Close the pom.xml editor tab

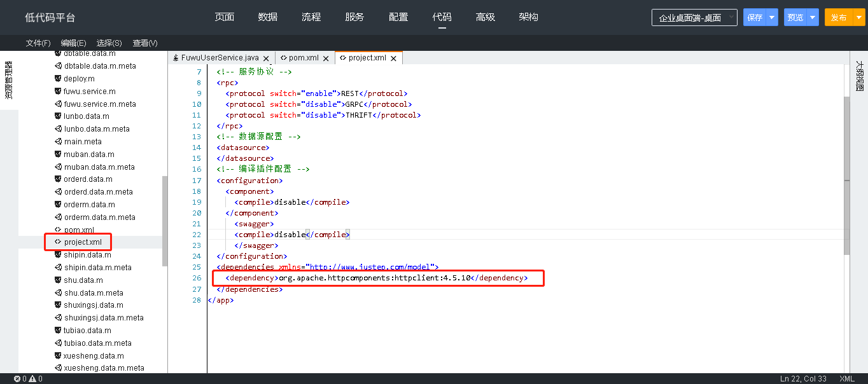[x=326, y=58]
